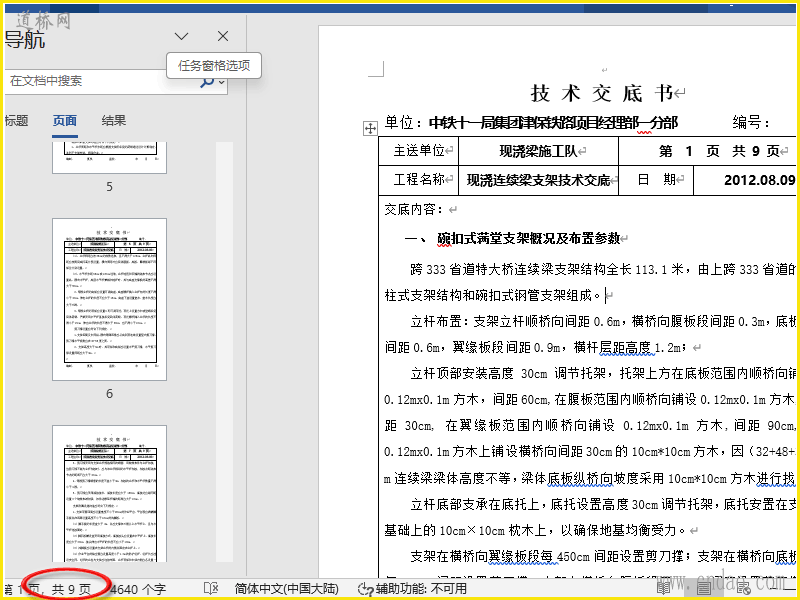Click the 工程名称 table cell
Screen dimensions: 800x600
pyautogui.click(x=418, y=180)
